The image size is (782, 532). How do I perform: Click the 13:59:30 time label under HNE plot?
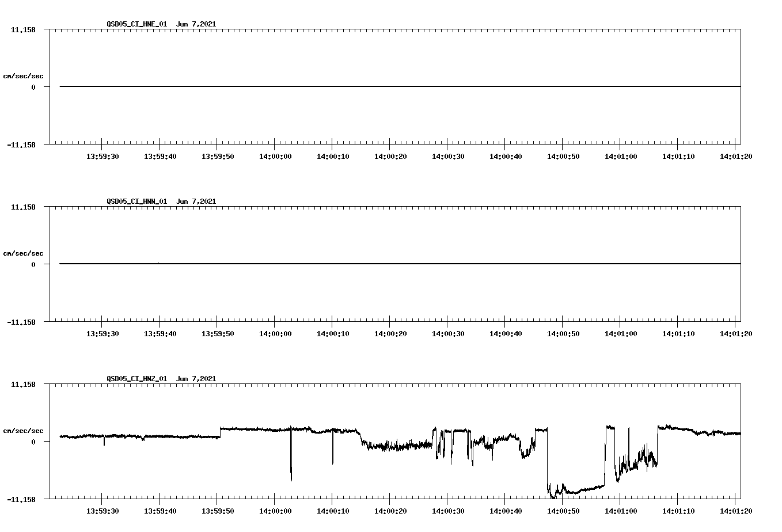pos(103,156)
